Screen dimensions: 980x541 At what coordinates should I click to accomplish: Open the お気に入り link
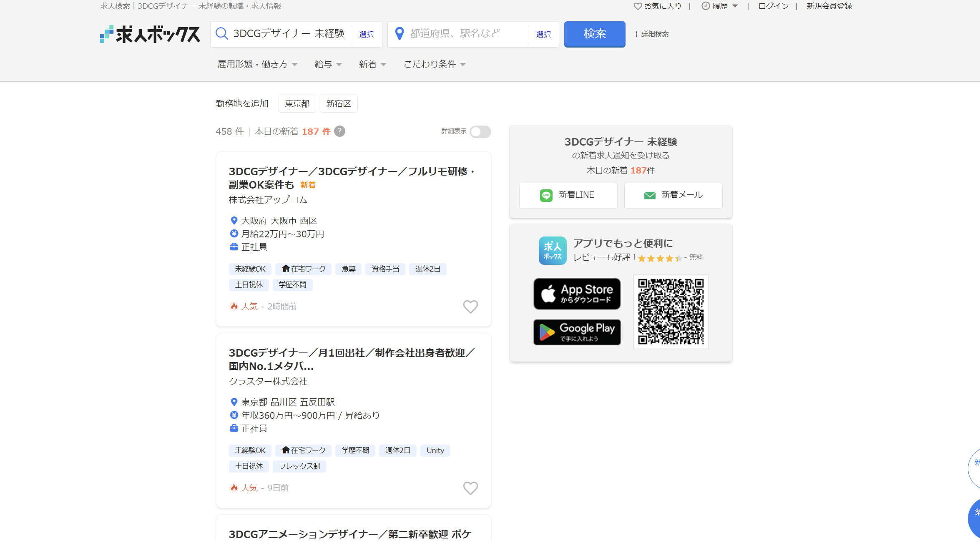[x=658, y=6]
